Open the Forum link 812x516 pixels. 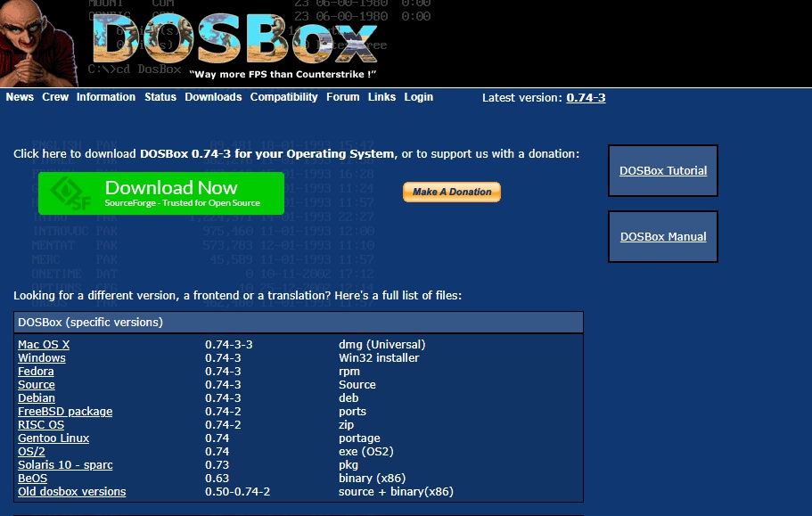click(x=343, y=97)
